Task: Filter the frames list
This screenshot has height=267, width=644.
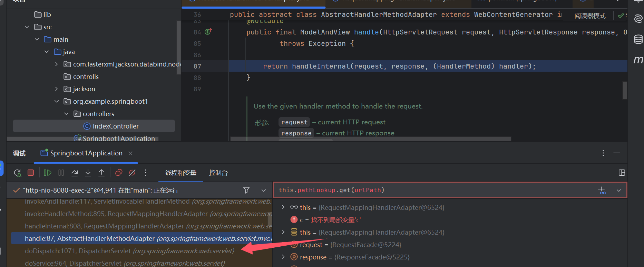Action: (246, 190)
